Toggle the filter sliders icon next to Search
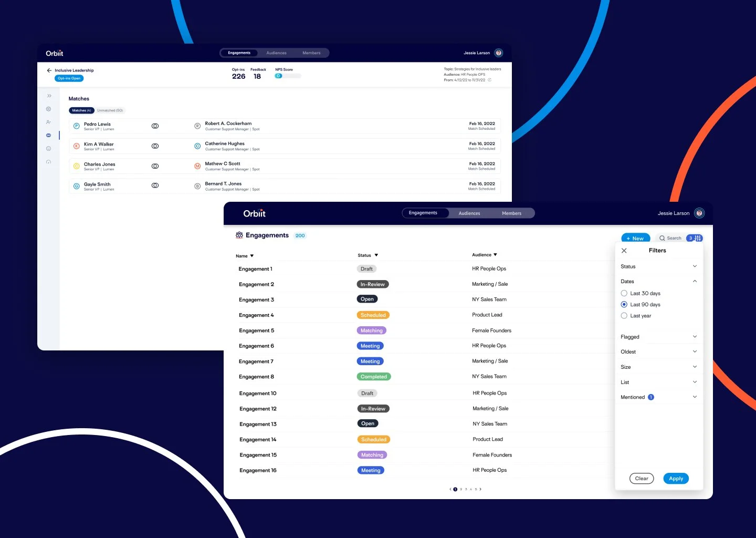The height and width of the screenshot is (538, 756). [698, 238]
